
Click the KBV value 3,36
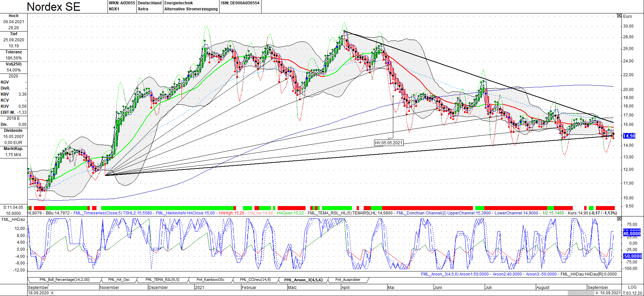pos(23,94)
